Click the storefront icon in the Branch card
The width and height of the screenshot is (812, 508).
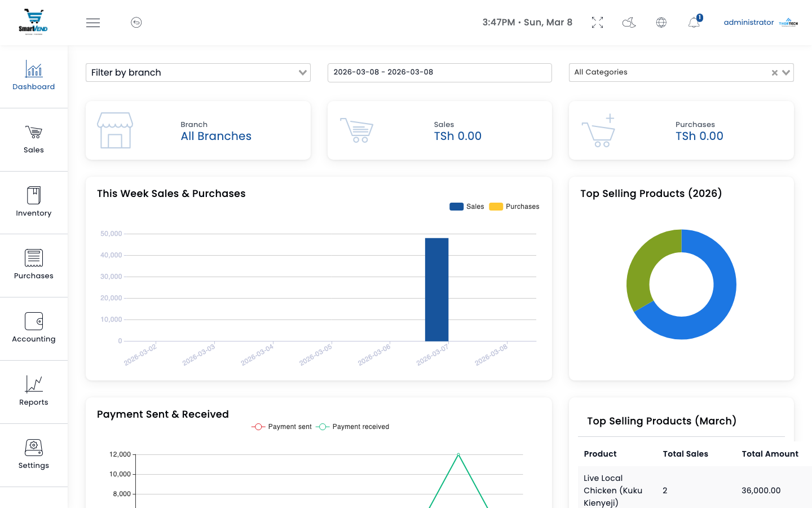tap(115, 130)
